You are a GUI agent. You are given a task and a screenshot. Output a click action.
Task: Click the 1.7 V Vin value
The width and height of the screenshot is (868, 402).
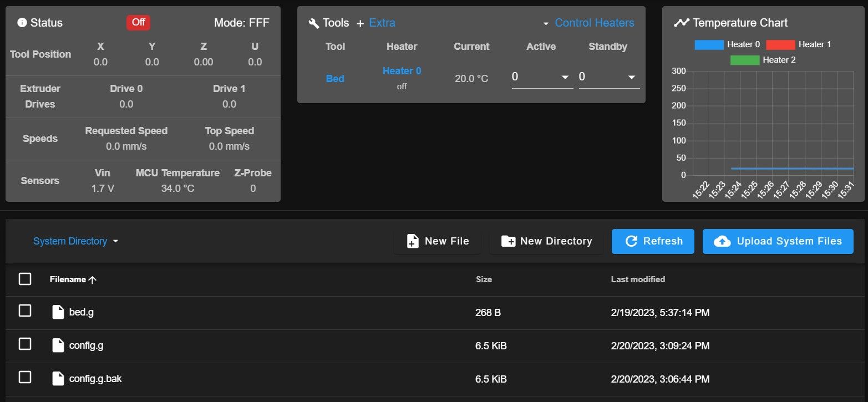point(103,189)
